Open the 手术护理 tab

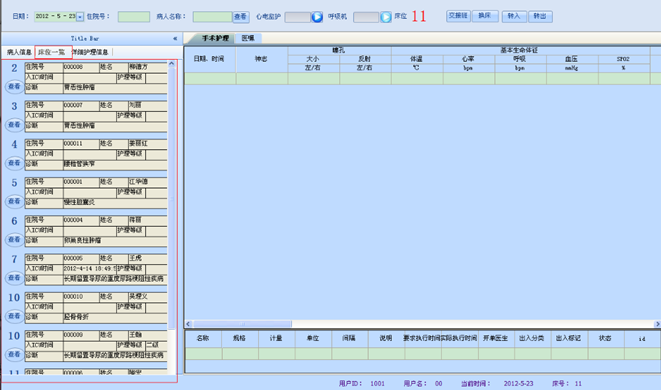point(215,38)
